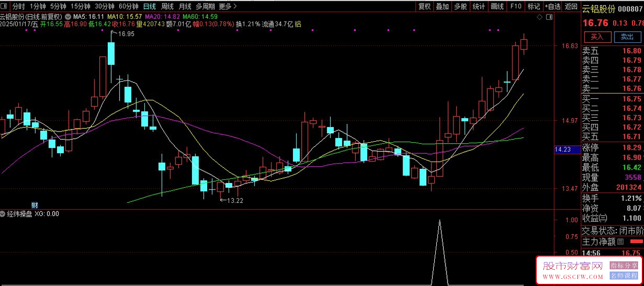Click the XG: 0.00 indicator value

tap(47, 214)
